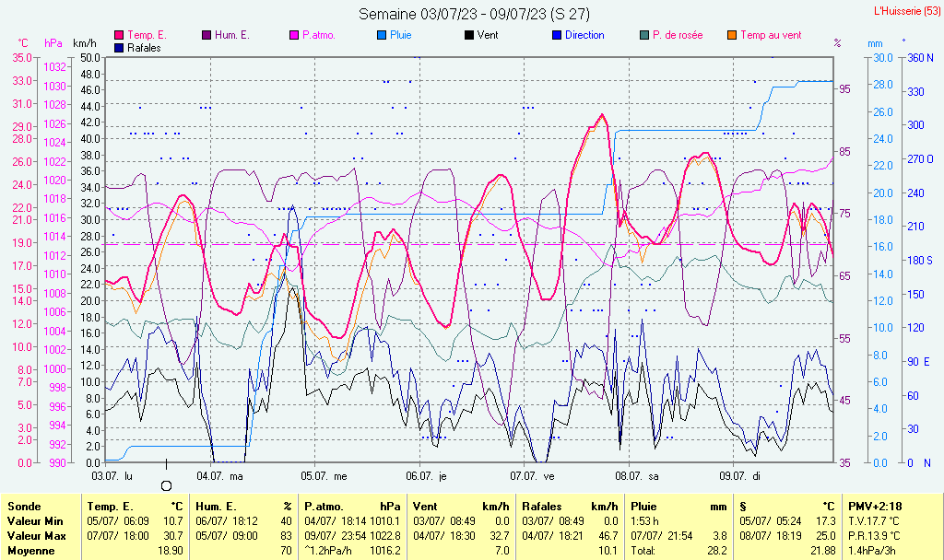Viewport: 944px width, 560px height.
Task: Click the 'Direction' legend label
Action: [584, 36]
